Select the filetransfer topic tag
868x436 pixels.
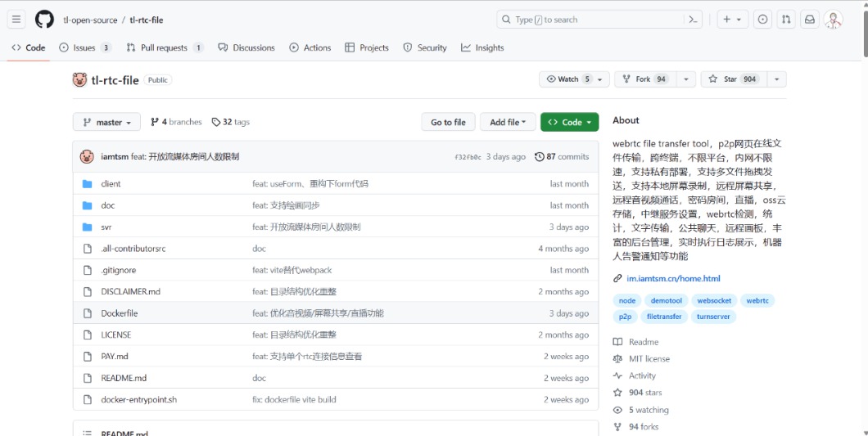(664, 317)
